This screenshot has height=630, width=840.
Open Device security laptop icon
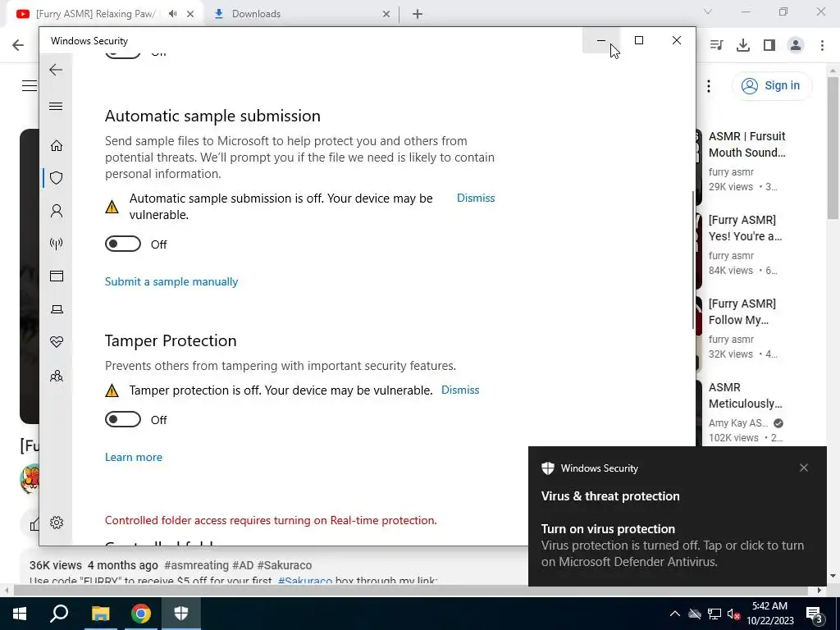point(57,309)
